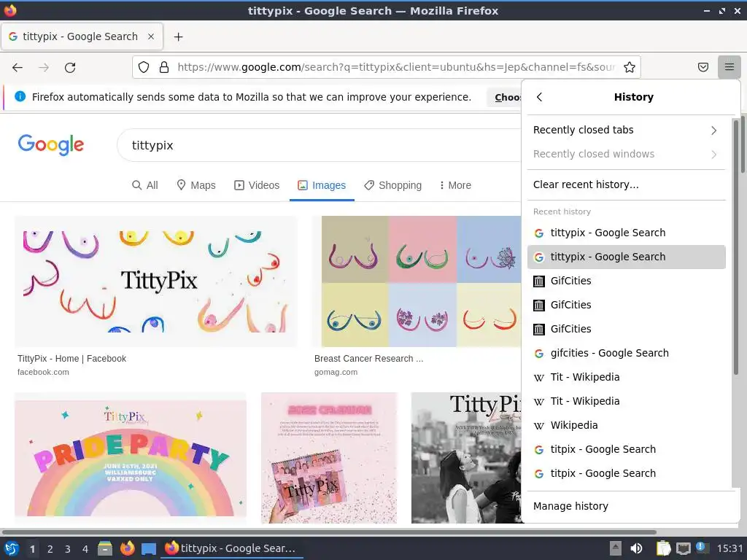Open the TittyPix Facebook image thumbnail
This screenshot has height=560, width=747.
156,281
